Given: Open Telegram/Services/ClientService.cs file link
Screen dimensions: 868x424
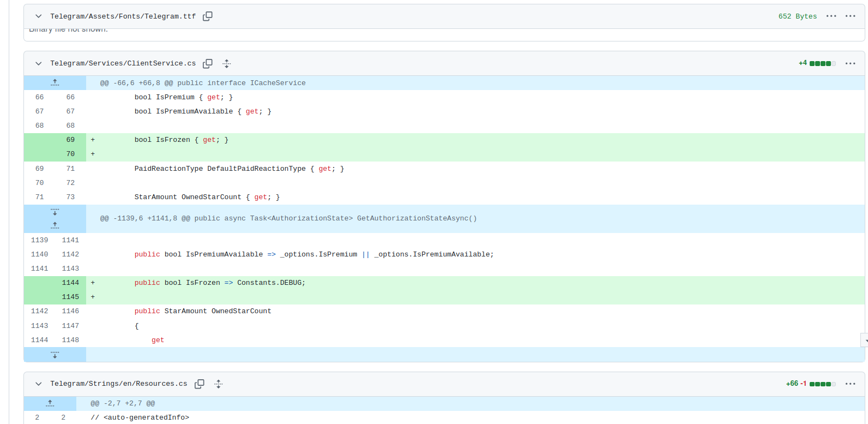Looking at the screenshot, I should pos(123,64).
